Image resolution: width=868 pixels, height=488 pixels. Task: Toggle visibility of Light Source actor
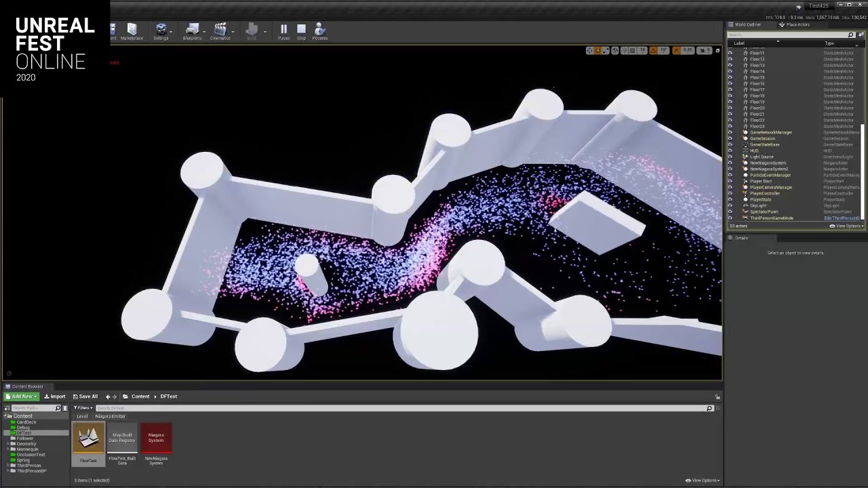730,157
